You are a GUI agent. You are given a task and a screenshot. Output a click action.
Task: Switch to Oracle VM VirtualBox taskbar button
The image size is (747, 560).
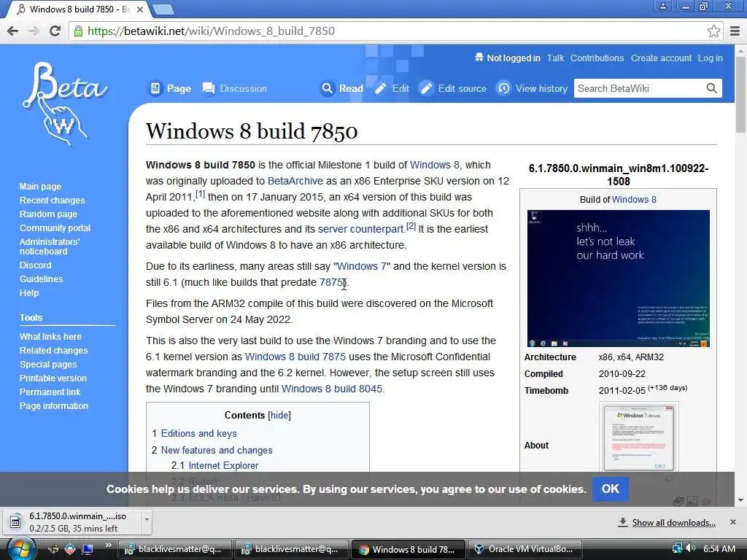tap(525, 549)
